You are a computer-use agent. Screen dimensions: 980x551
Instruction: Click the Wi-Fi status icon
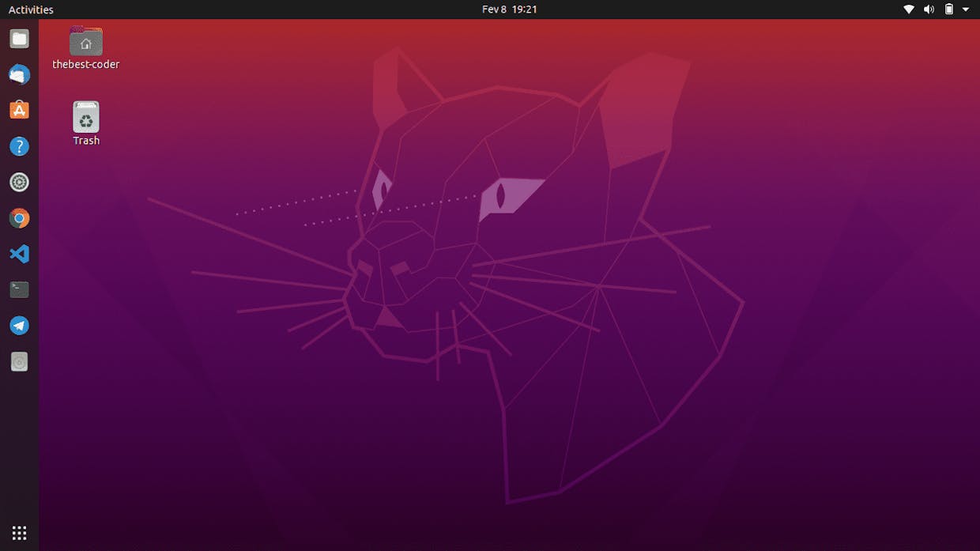pyautogui.click(x=909, y=9)
